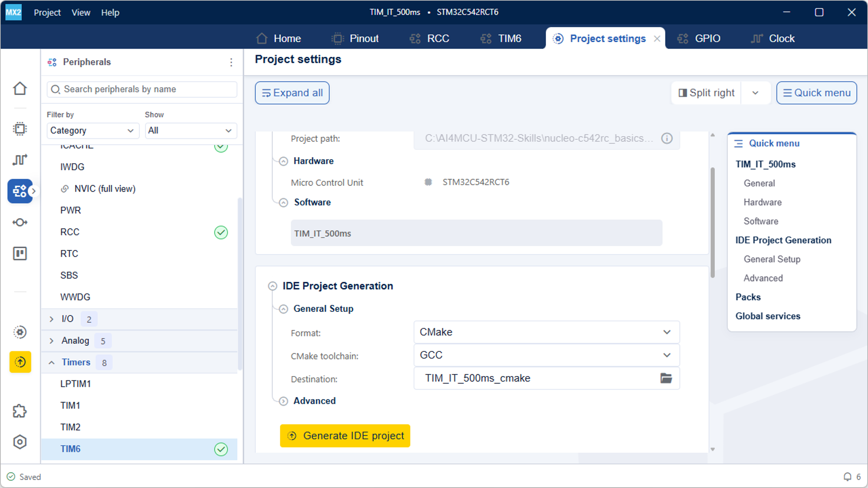Open the puzzle-piece packs icon in sidebar

click(20, 411)
